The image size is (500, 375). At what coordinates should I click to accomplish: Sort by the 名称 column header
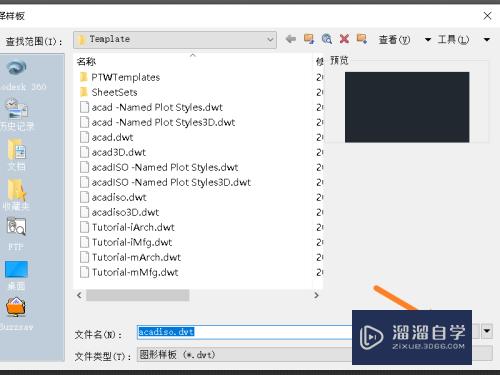(x=86, y=61)
